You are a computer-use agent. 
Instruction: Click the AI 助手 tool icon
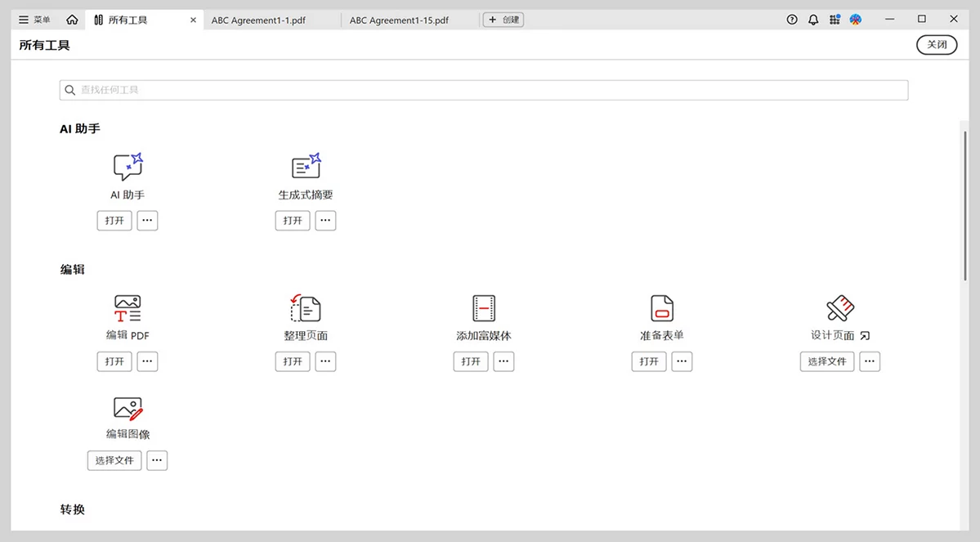click(x=128, y=166)
